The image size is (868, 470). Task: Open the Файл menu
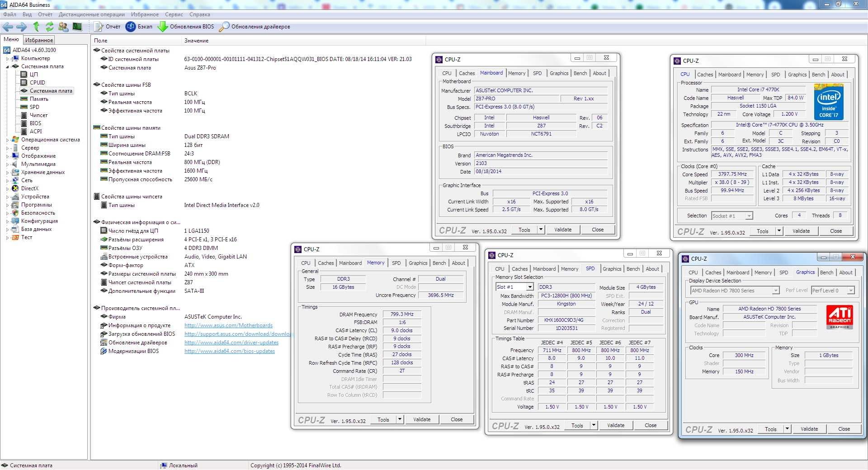tap(9, 14)
